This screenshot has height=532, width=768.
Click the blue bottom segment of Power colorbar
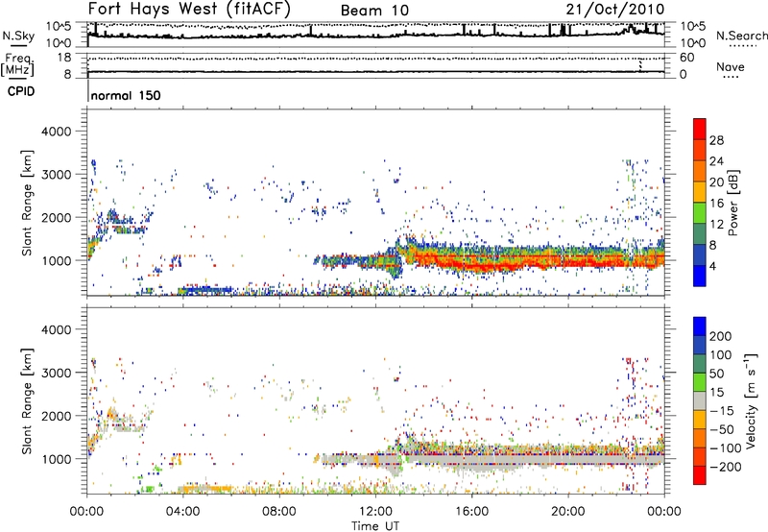click(x=700, y=277)
